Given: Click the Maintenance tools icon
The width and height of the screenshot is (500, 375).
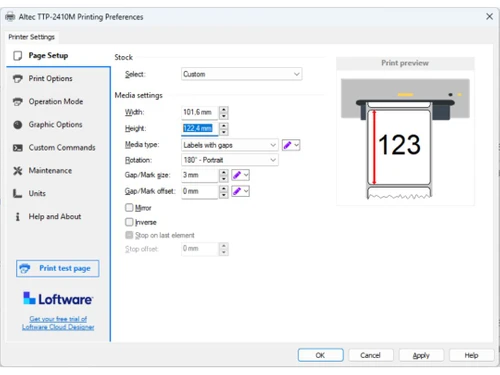Looking at the screenshot, I should tap(18, 171).
